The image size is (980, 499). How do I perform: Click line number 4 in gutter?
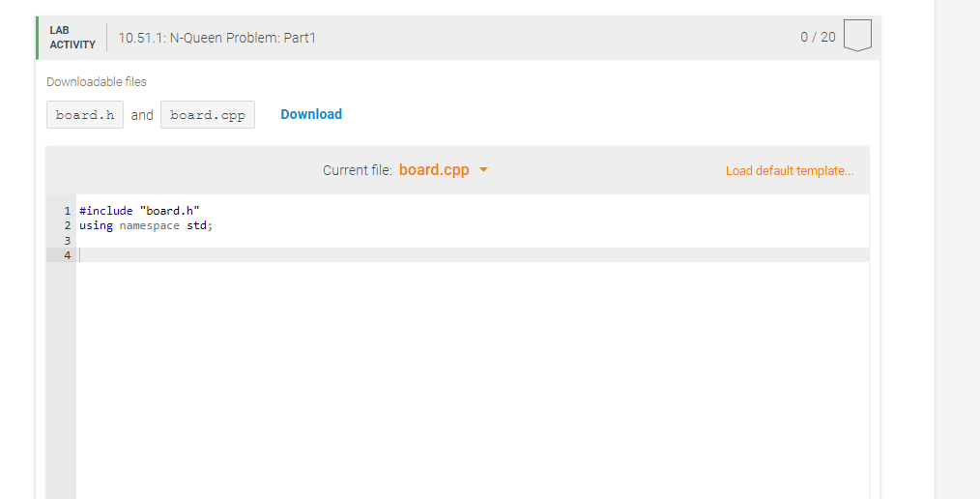(x=68, y=255)
